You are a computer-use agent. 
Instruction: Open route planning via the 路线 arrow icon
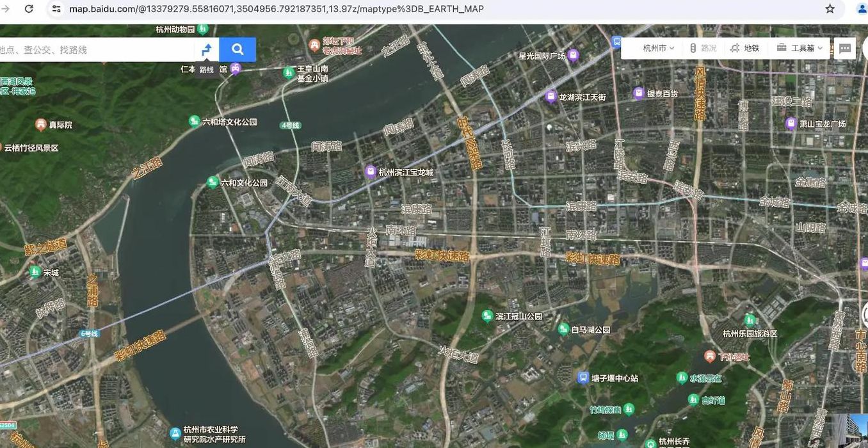point(206,49)
